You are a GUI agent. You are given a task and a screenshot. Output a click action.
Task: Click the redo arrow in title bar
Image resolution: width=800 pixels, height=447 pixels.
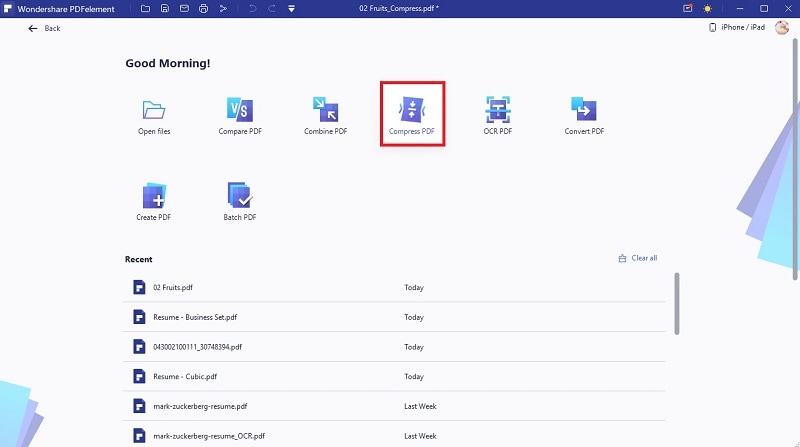point(272,9)
